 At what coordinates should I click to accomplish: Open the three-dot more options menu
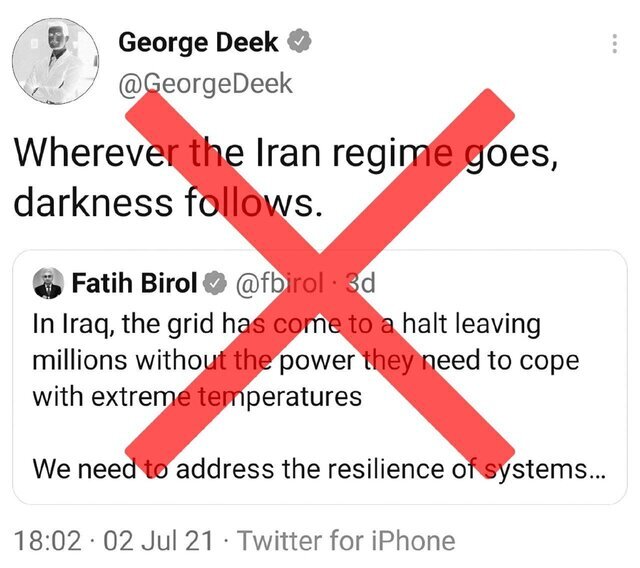click(613, 44)
